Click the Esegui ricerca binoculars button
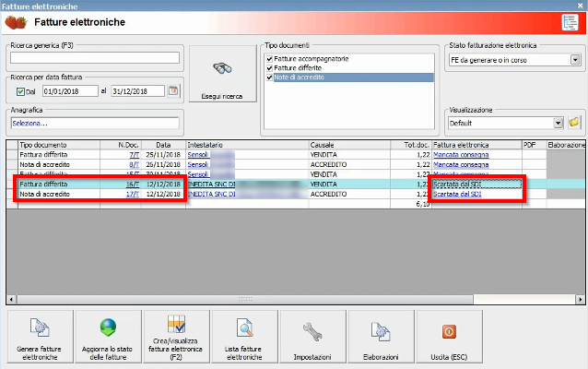 [221, 75]
